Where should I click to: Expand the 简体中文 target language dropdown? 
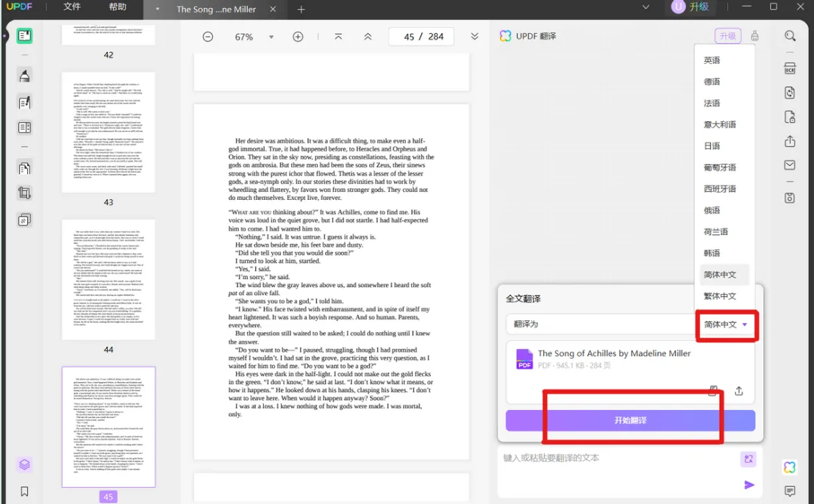point(726,325)
